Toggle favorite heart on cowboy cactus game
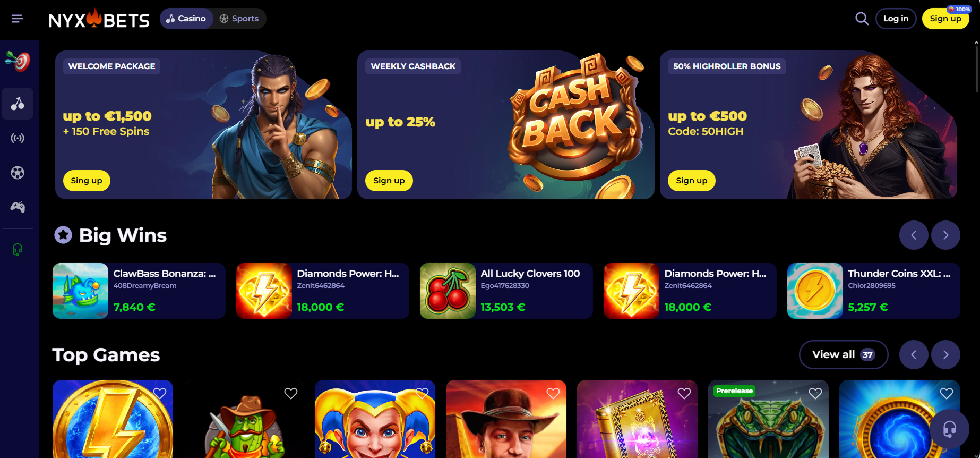 click(290, 393)
